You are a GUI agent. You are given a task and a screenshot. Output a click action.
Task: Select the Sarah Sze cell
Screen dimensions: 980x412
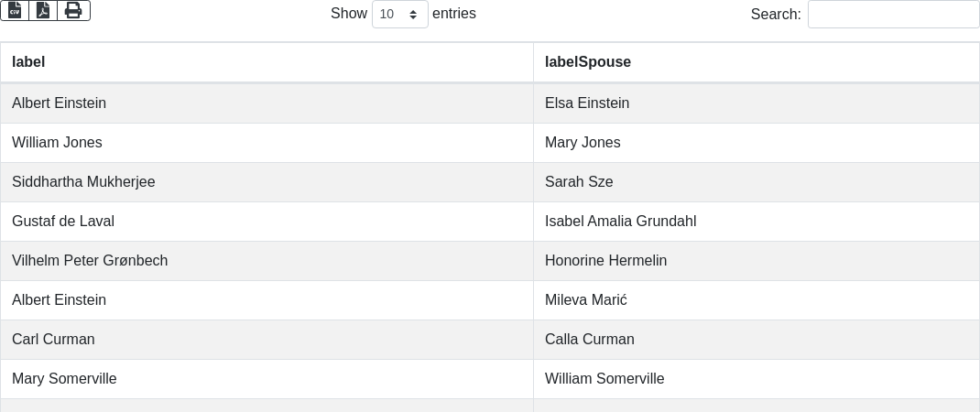click(579, 182)
